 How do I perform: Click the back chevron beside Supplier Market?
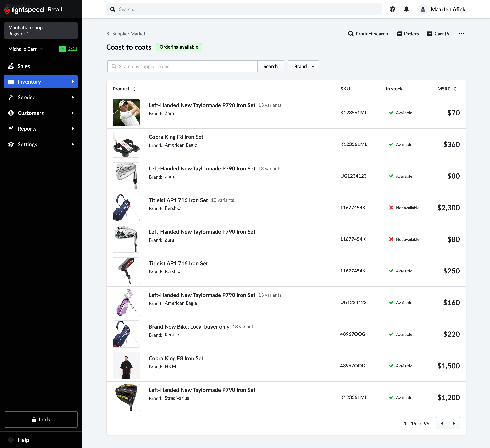coord(108,34)
